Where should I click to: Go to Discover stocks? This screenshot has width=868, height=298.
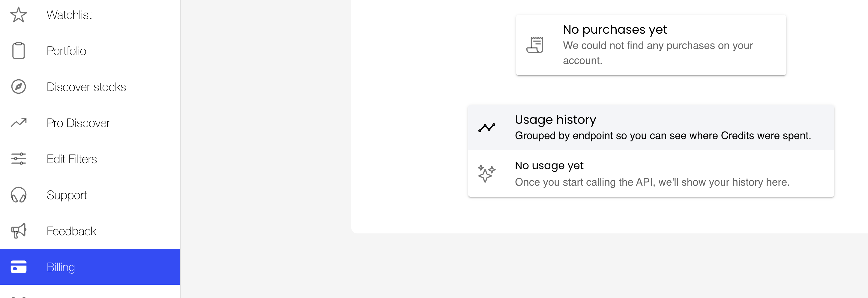87,87
